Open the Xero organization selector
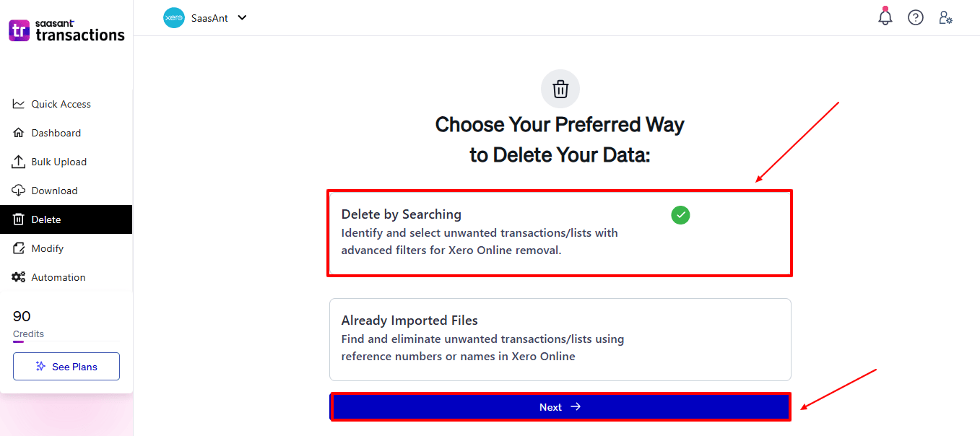 173,17
